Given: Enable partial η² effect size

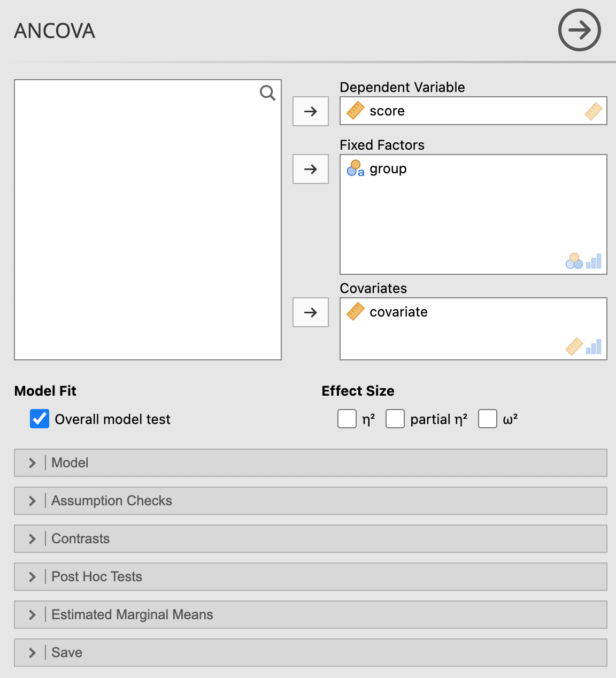Looking at the screenshot, I should tap(395, 419).
